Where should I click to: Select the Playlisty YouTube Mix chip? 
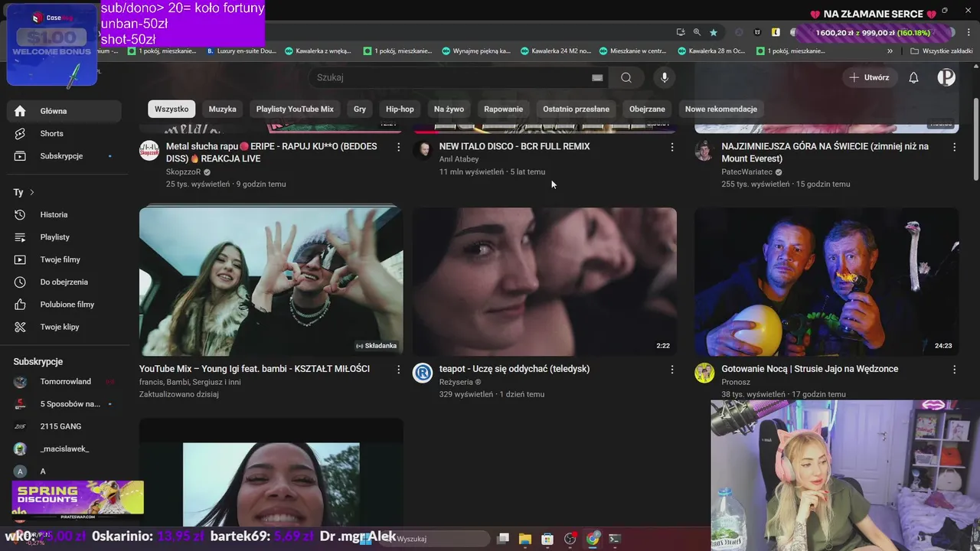click(295, 109)
